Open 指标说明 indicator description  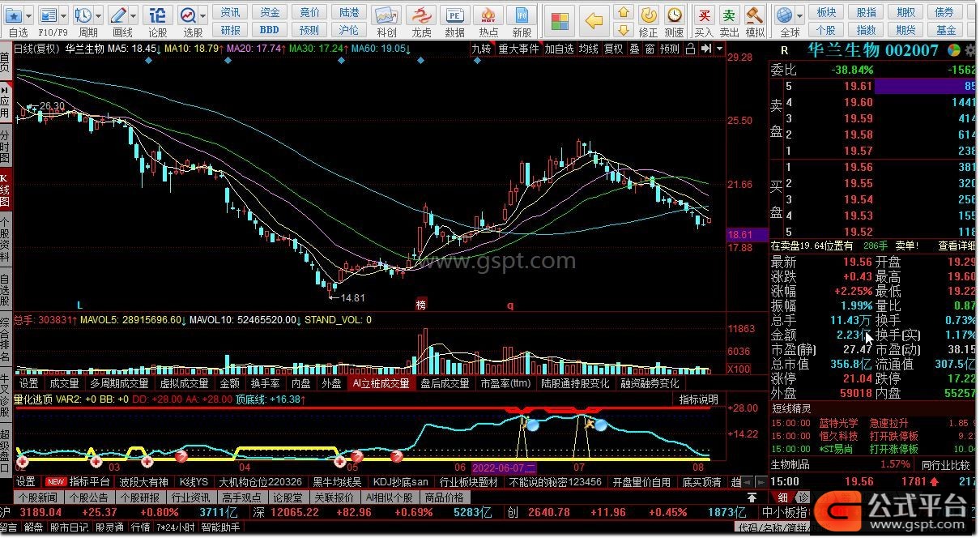pyautogui.click(x=698, y=399)
